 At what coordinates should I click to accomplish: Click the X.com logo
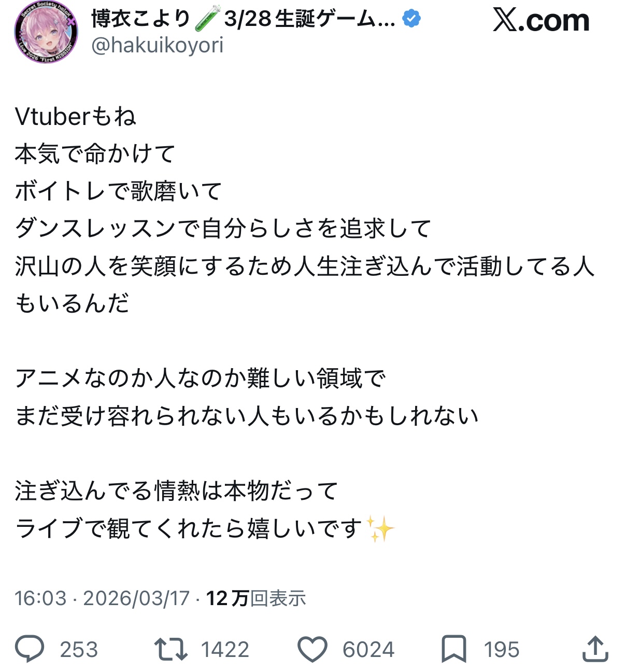click(541, 21)
